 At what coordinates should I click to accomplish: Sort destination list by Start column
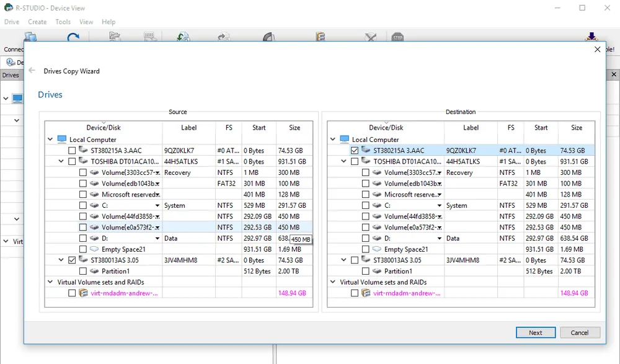[x=541, y=127]
